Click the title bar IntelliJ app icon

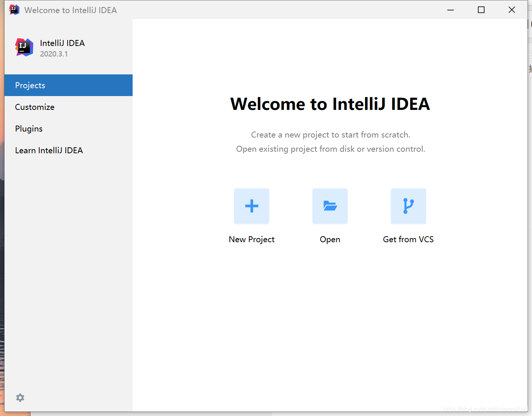14,10
